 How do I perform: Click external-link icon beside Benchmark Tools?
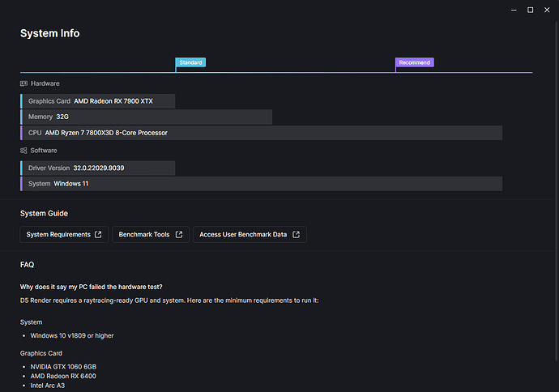tap(178, 235)
